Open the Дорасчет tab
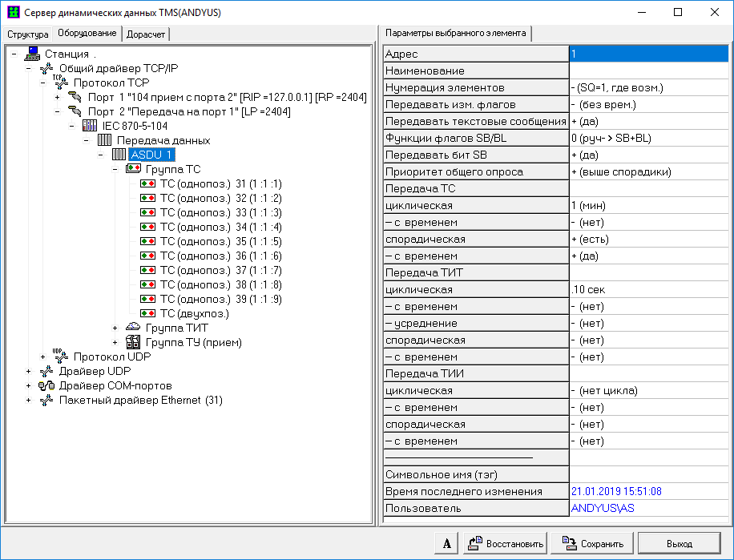 click(x=145, y=34)
